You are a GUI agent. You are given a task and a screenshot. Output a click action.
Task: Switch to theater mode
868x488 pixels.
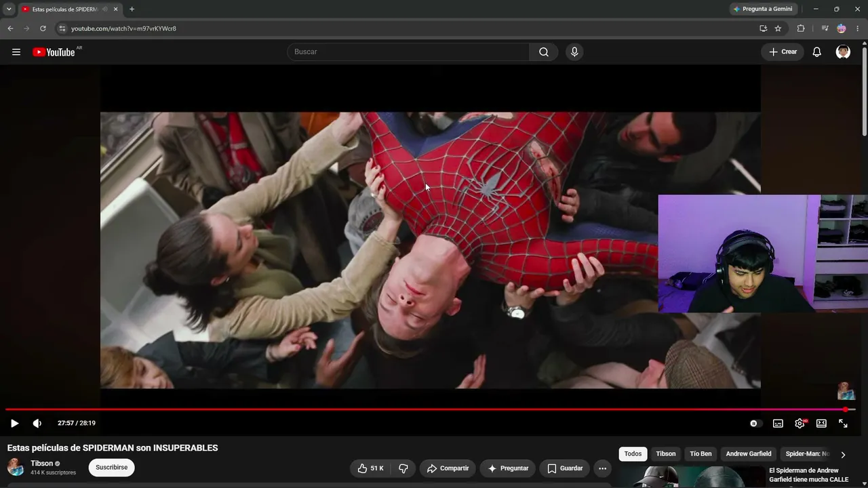click(x=821, y=424)
